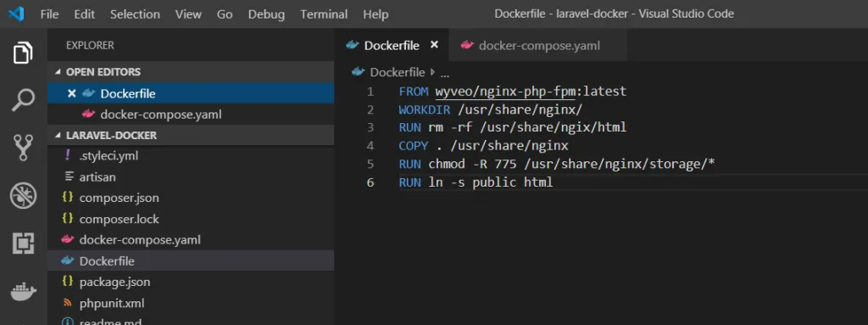Switch to the docker-compose.yaml tab
This screenshot has height=325, width=868.
point(538,45)
